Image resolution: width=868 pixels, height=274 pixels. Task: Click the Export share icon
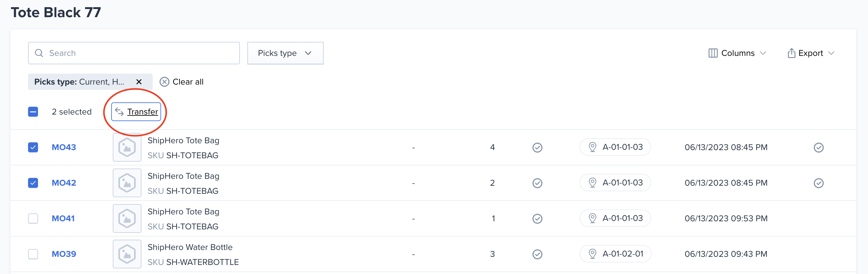[x=791, y=53]
